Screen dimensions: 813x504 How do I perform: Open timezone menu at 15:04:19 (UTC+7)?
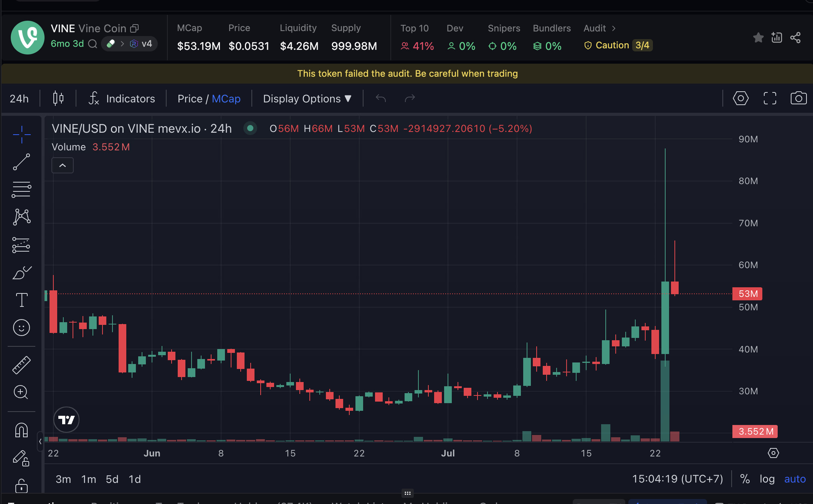pos(677,479)
